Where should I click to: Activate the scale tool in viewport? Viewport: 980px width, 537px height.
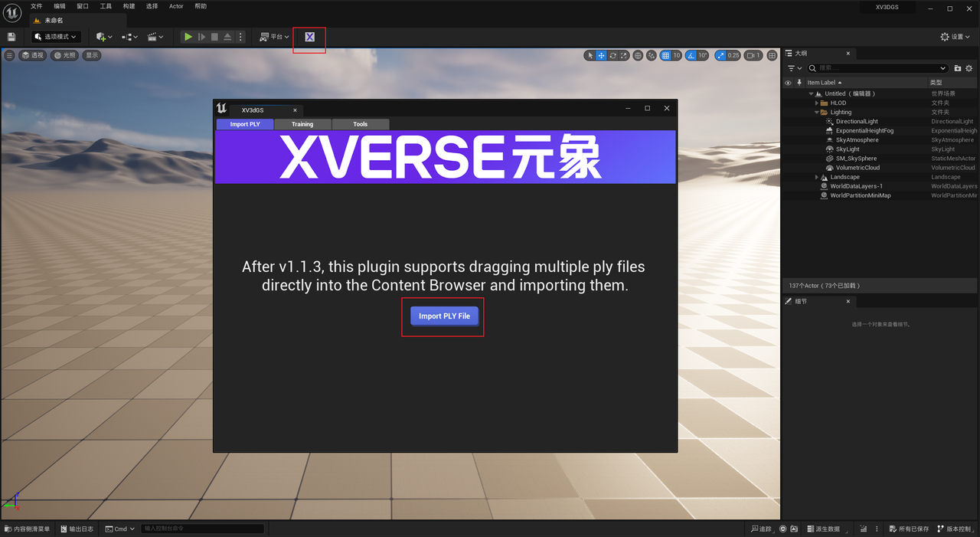click(625, 55)
